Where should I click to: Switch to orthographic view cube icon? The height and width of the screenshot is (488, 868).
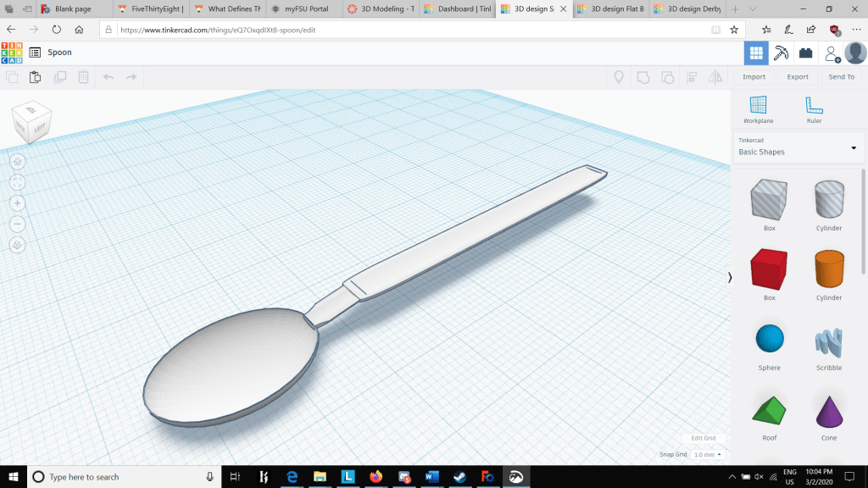(x=18, y=245)
